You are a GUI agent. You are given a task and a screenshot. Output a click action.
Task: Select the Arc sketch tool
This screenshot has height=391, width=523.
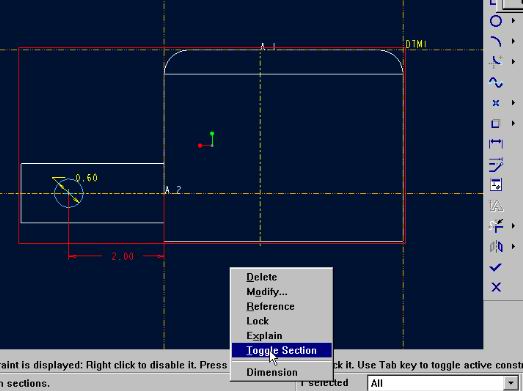click(x=496, y=41)
